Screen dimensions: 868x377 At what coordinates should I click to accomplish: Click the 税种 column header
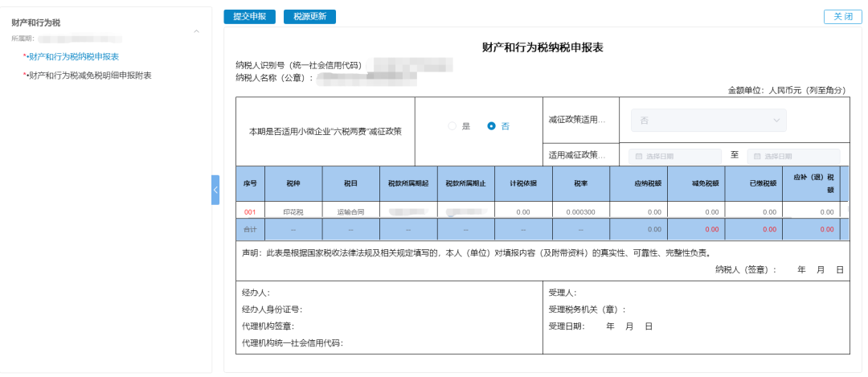[x=293, y=183]
